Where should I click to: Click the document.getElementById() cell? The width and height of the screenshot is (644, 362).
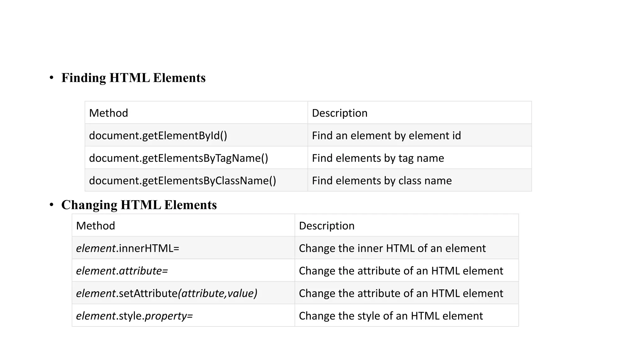158,136
